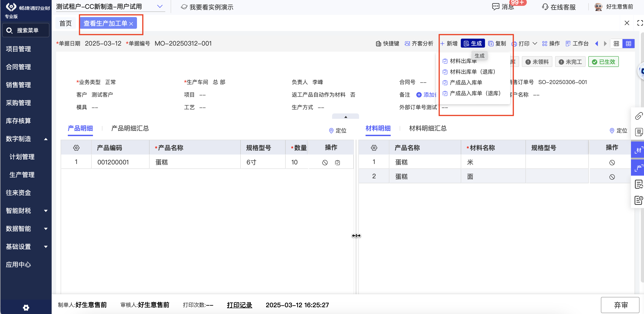The width and height of the screenshot is (644, 314).
Task: Click the 已生效 status tag
Action: coord(604,62)
